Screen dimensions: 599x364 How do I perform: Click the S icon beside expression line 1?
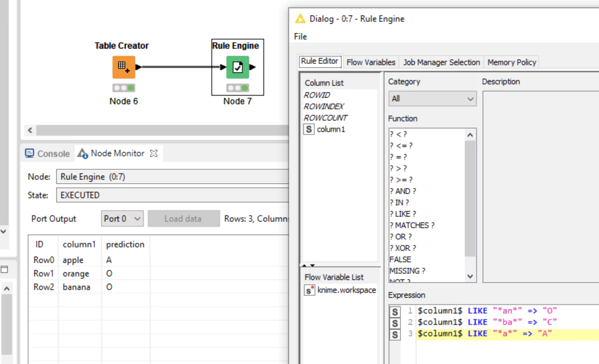point(395,311)
